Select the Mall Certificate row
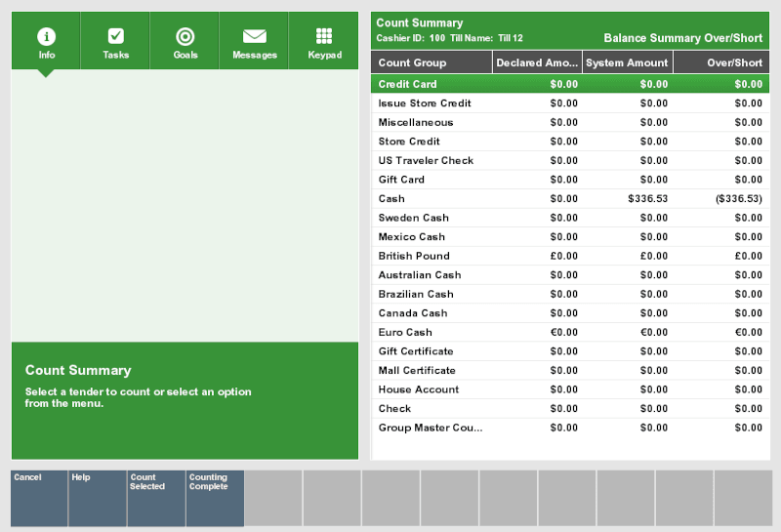781x532 pixels. coord(570,370)
